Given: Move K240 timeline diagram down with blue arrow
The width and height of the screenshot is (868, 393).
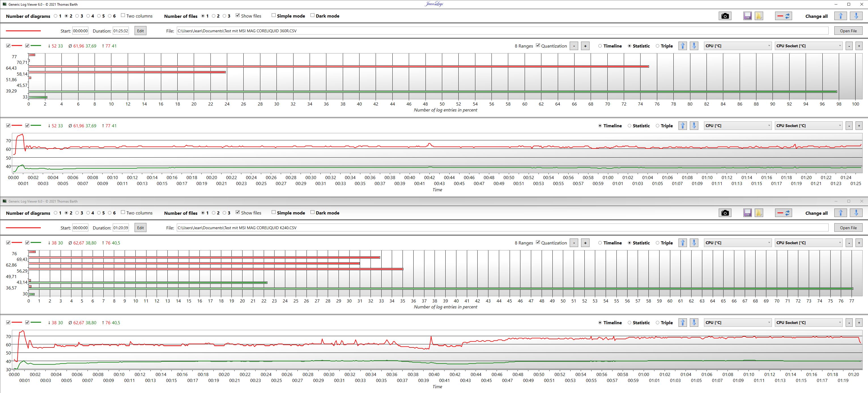Looking at the screenshot, I should [x=694, y=322].
